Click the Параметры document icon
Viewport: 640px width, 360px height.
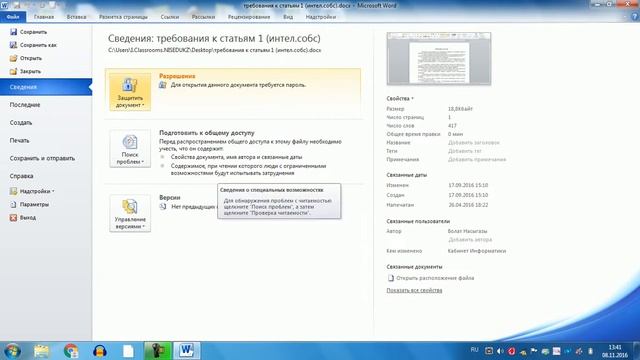point(13,204)
